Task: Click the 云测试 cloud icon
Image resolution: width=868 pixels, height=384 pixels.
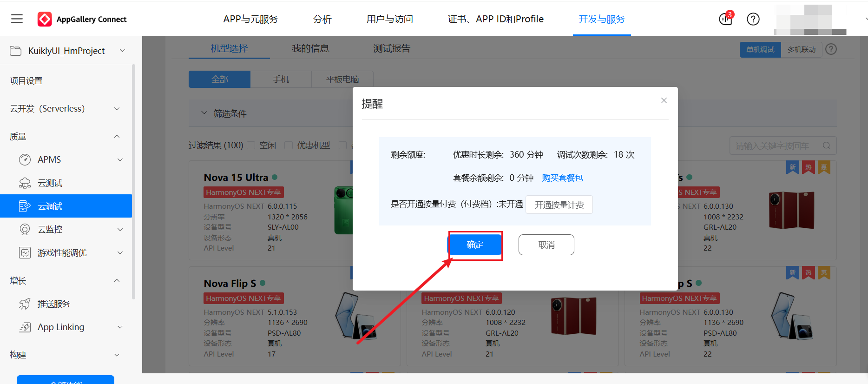Action: 25,183
